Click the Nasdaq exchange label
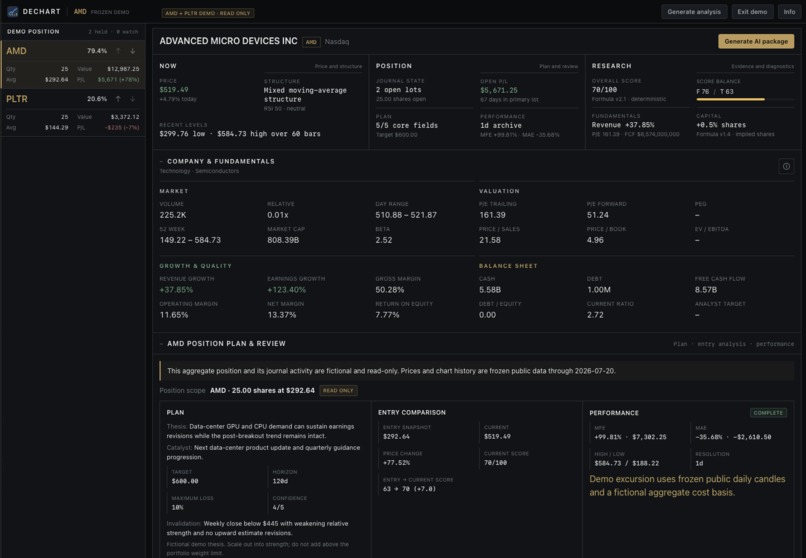The height and width of the screenshot is (558, 806). [337, 42]
